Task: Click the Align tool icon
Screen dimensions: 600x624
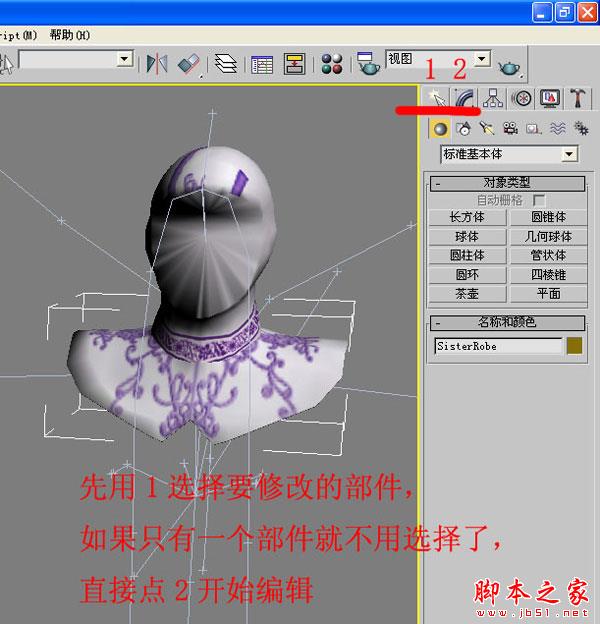Action: [x=189, y=64]
